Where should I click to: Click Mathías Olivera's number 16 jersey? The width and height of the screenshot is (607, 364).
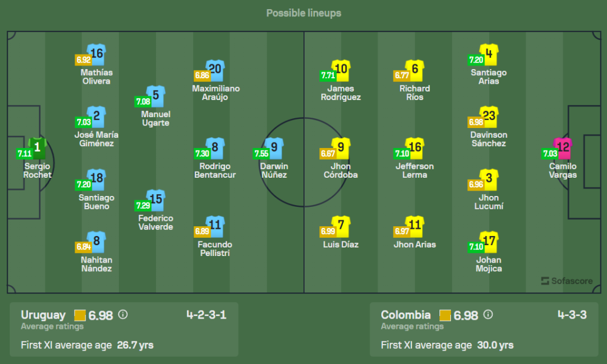[x=97, y=54]
